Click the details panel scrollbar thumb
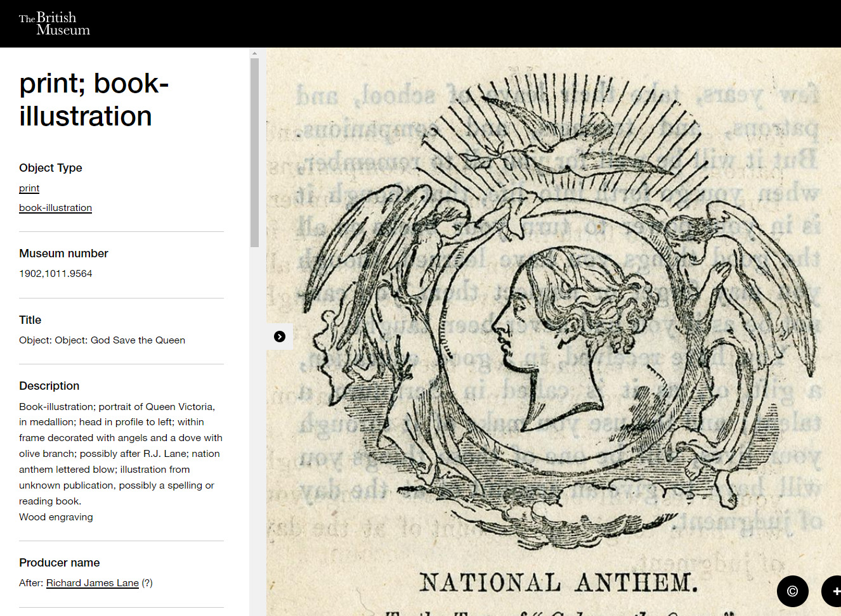This screenshot has height=616, width=841. click(x=254, y=153)
